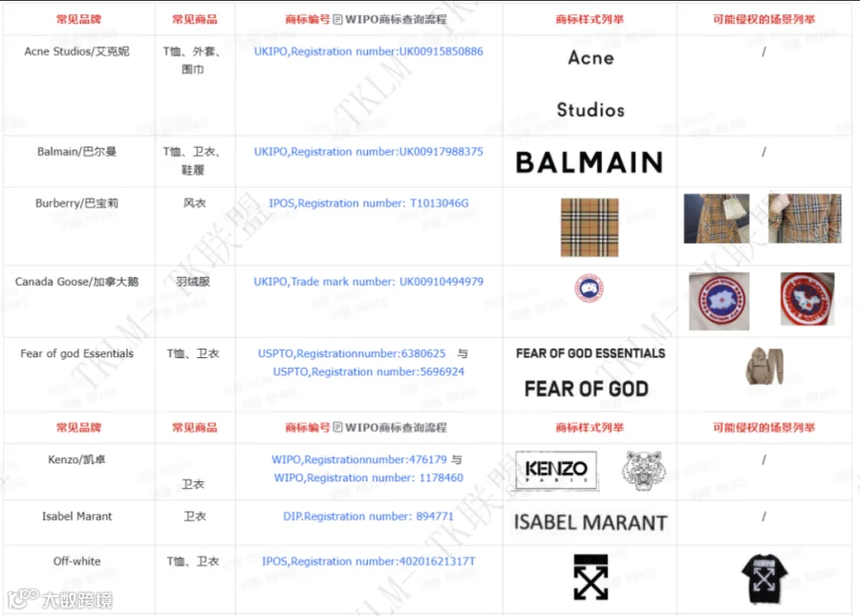Click the BALMAIN wordmark image
The image size is (860, 616).
[590, 162]
